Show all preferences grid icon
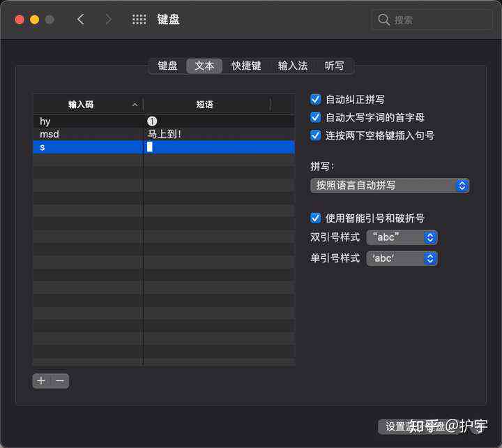The width and height of the screenshot is (502, 448). coord(139,20)
